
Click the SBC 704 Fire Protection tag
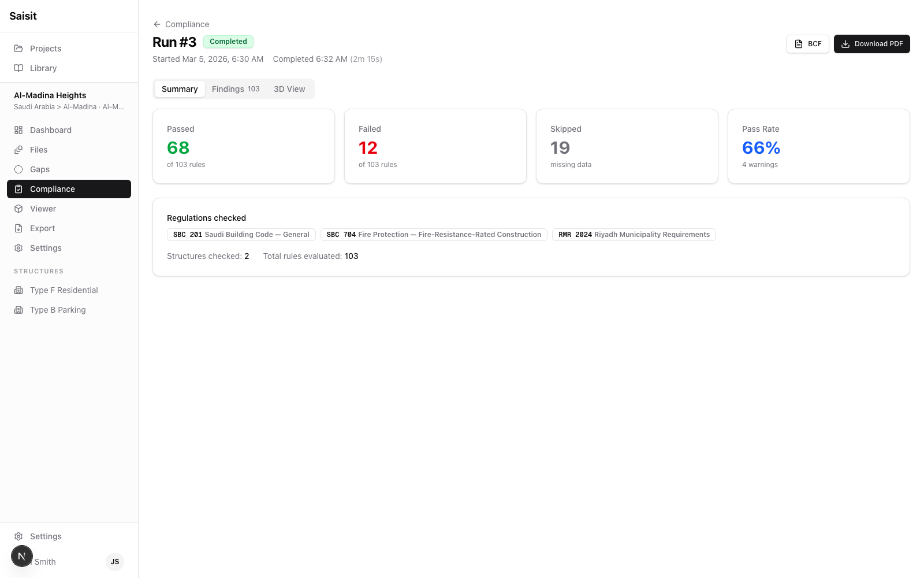point(434,235)
